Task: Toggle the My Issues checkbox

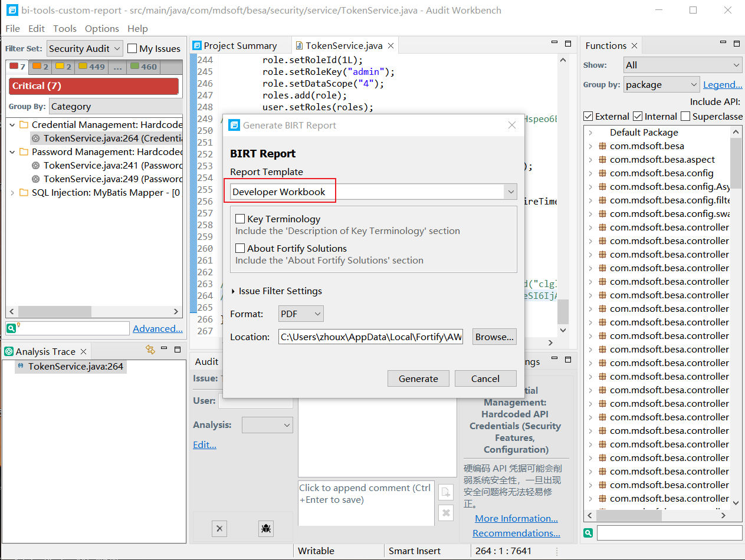Action: coord(132,48)
